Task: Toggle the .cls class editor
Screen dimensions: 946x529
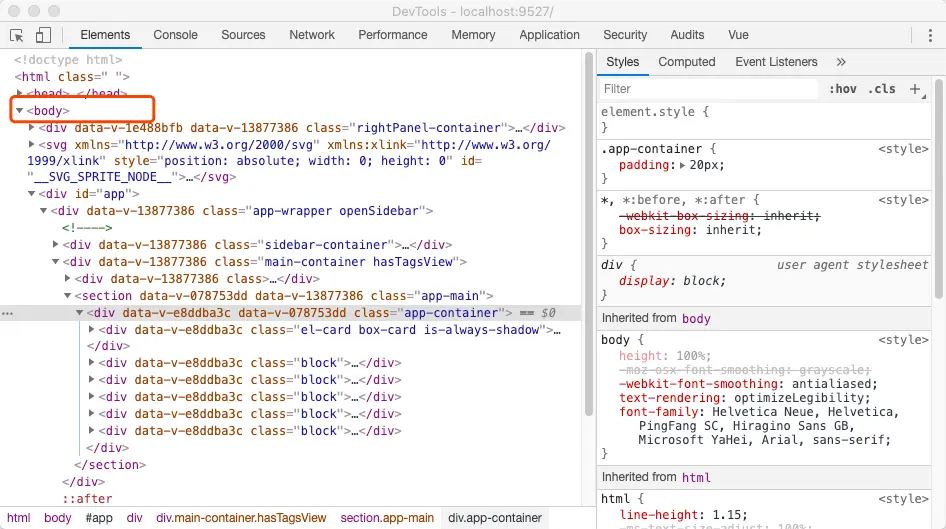Action: [x=881, y=89]
